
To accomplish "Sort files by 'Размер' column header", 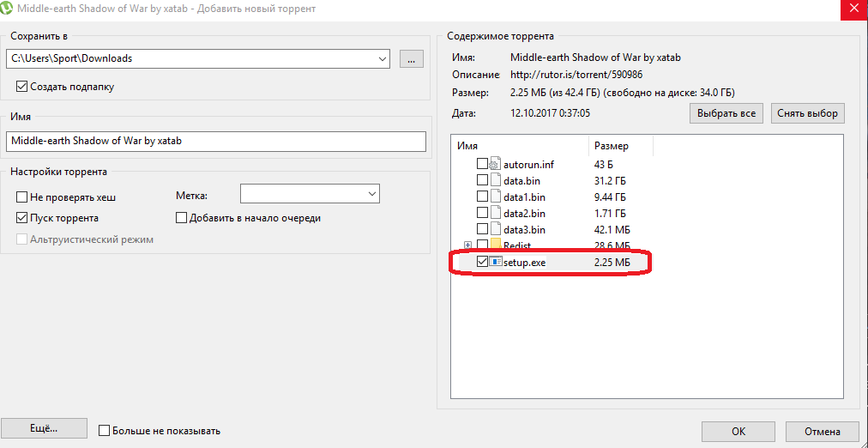I will [621, 147].
